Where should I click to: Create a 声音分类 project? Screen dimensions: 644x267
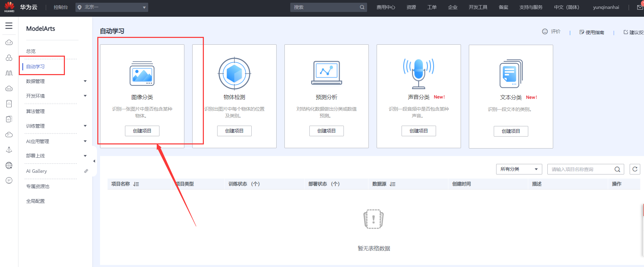pos(419,131)
